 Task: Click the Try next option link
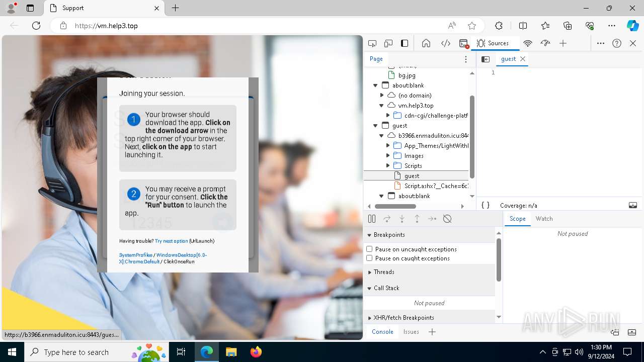171,241
